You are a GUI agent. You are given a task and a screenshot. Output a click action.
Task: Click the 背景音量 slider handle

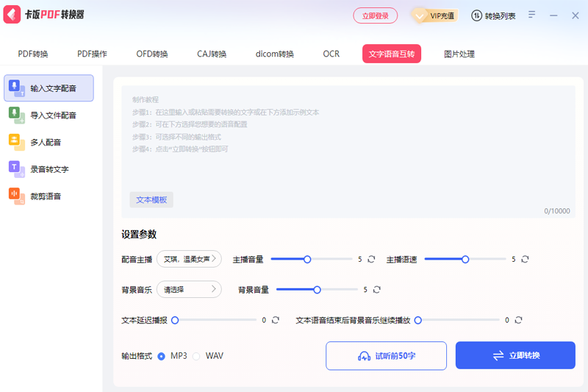(x=317, y=290)
